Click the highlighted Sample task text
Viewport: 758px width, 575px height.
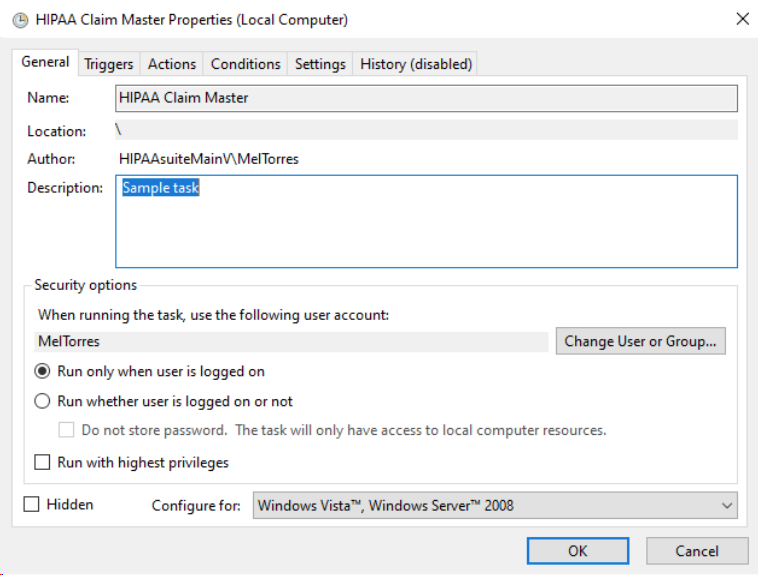160,188
